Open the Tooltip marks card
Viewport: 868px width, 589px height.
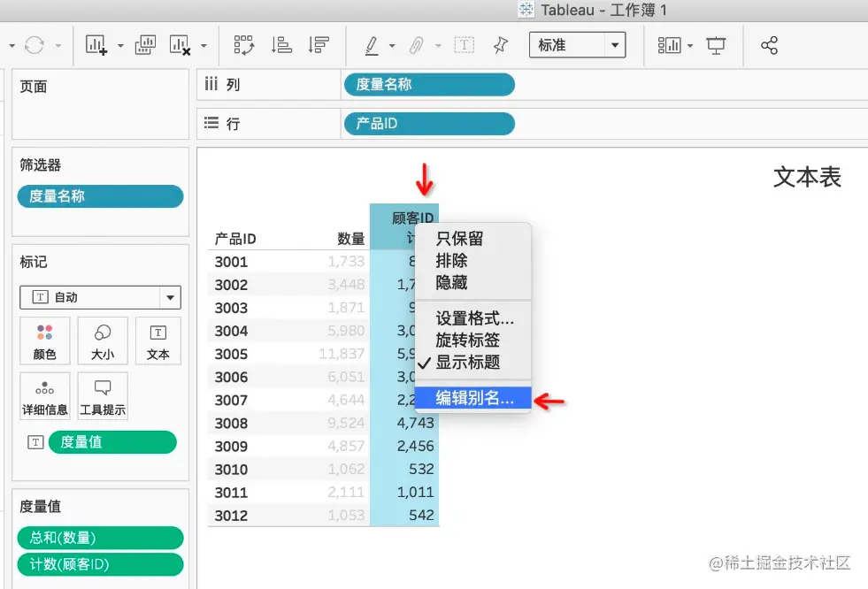(x=103, y=396)
